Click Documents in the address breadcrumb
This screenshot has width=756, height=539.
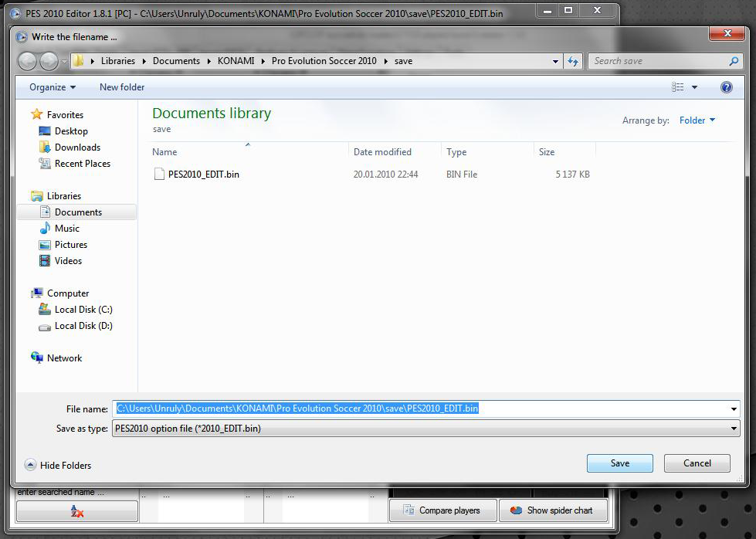pyautogui.click(x=176, y=61)
